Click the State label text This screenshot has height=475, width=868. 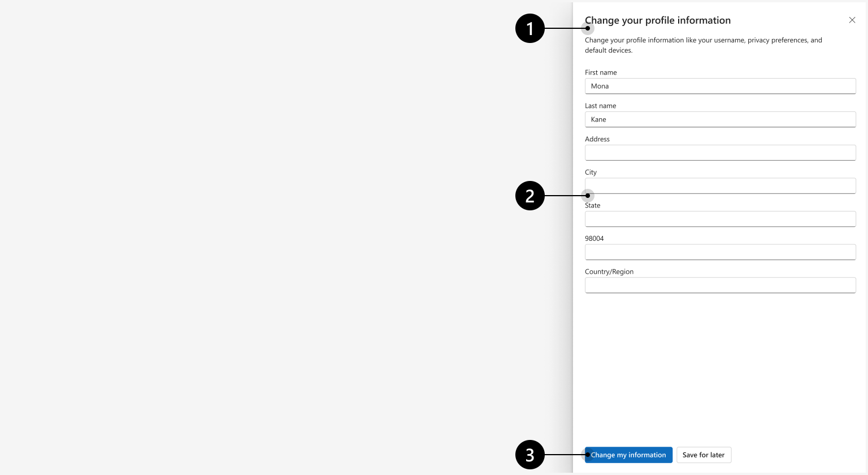click(592, 205)
